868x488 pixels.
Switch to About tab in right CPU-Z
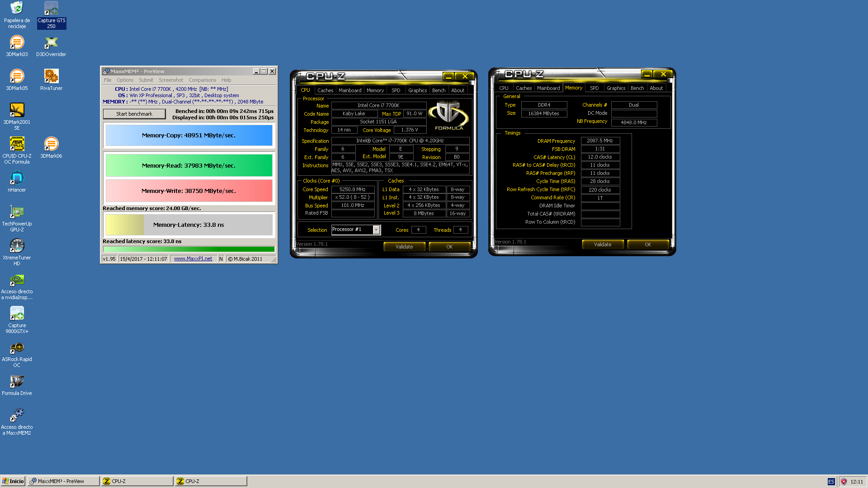(656, 88)
